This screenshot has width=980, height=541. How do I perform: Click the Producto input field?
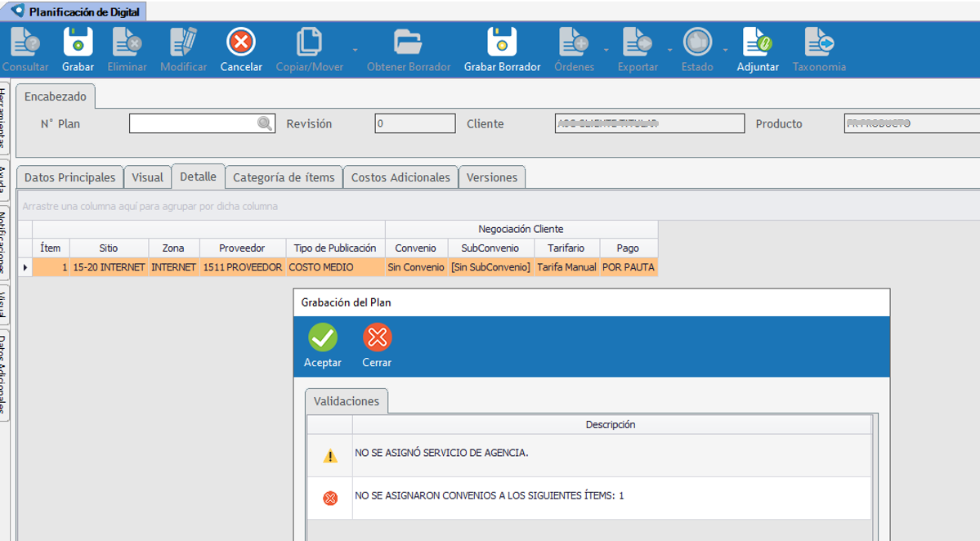912,123
